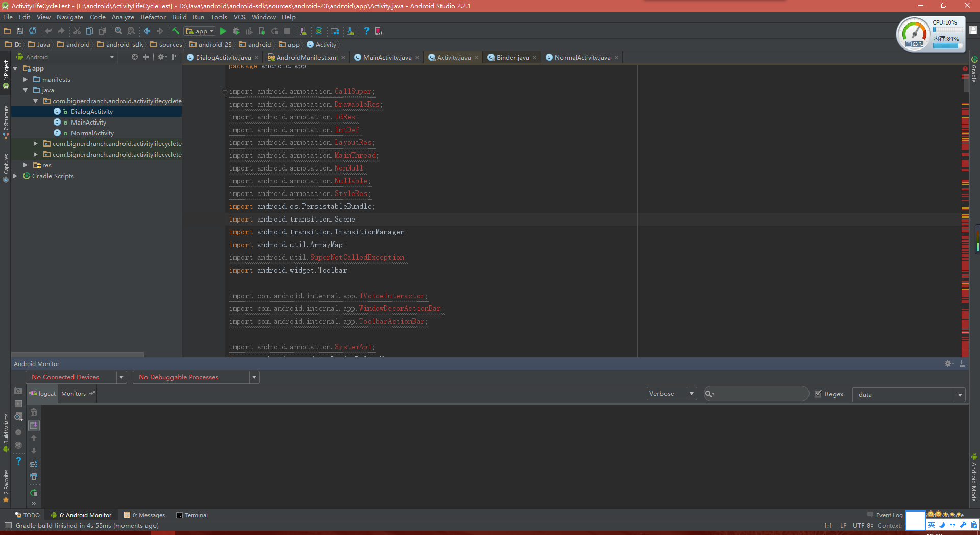Viewport: 980px width, 535px height.
Task: Toggle soft-wrap in logcat
Action: click(x=34, y=464)
